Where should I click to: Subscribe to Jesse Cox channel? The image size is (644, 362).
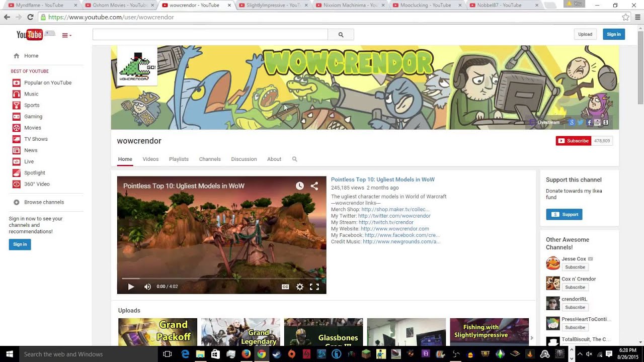click(x=575, y=267)
